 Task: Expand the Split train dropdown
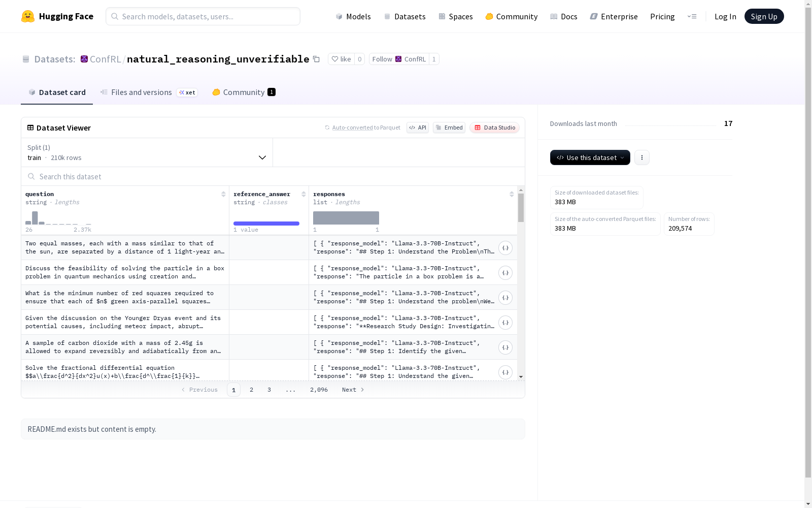(147, 152)
